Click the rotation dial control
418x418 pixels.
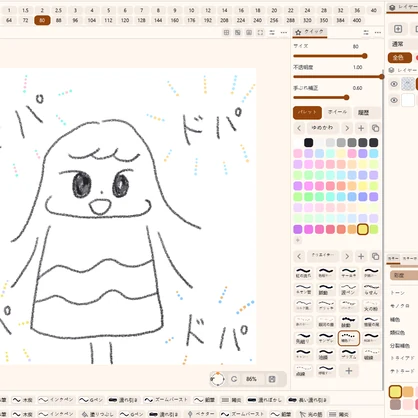coord(218,379)
